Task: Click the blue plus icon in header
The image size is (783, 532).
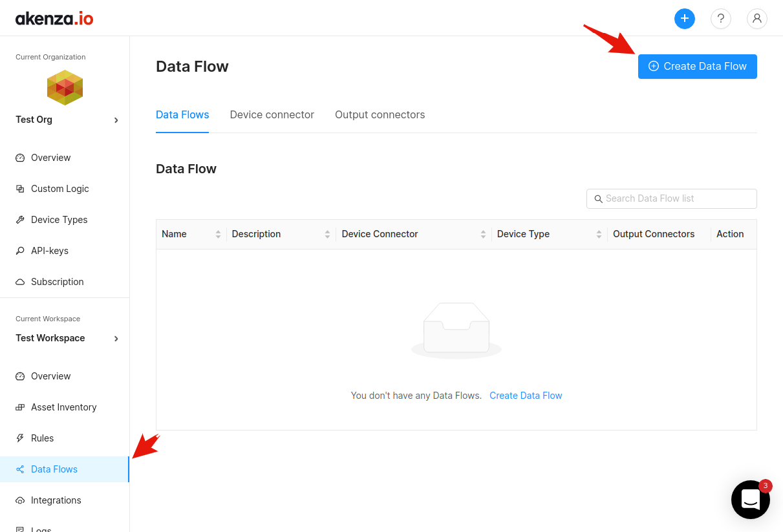Action: [684, 19]
